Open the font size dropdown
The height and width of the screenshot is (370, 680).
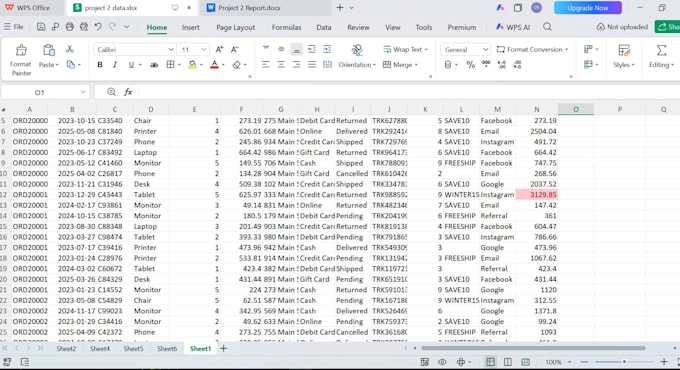[x=203, y=49]
